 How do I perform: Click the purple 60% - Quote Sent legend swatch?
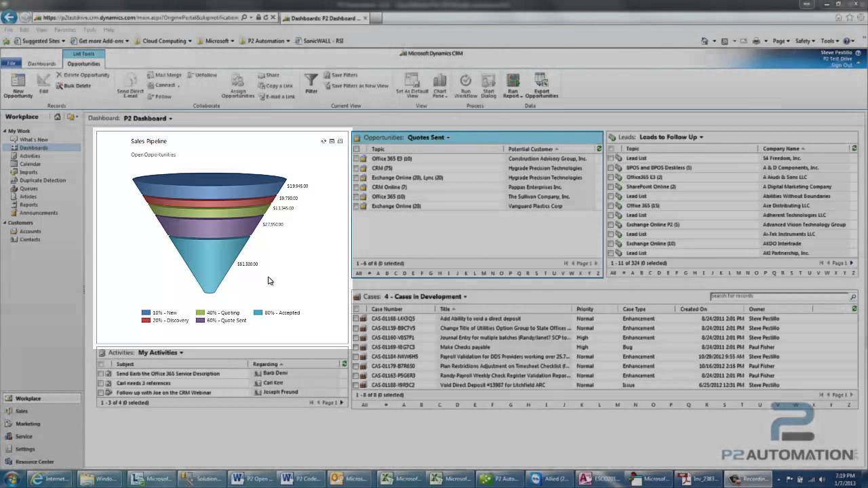tap(201, 321)
